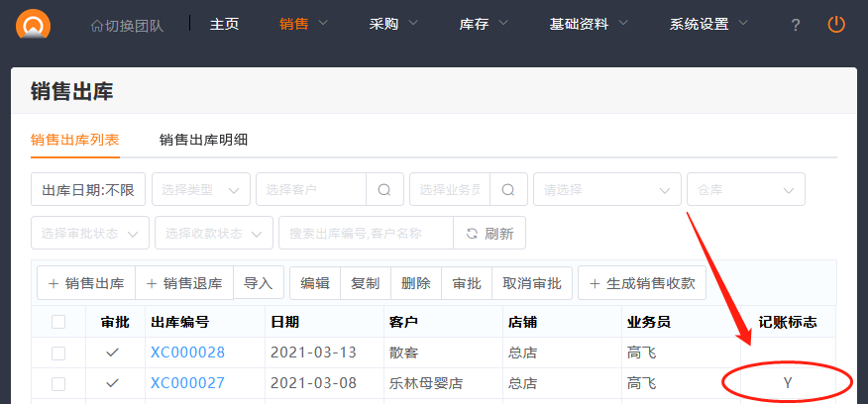Click the orange power logout icon
This screenshot has width=868, height=404.
(x=837, y=24)
